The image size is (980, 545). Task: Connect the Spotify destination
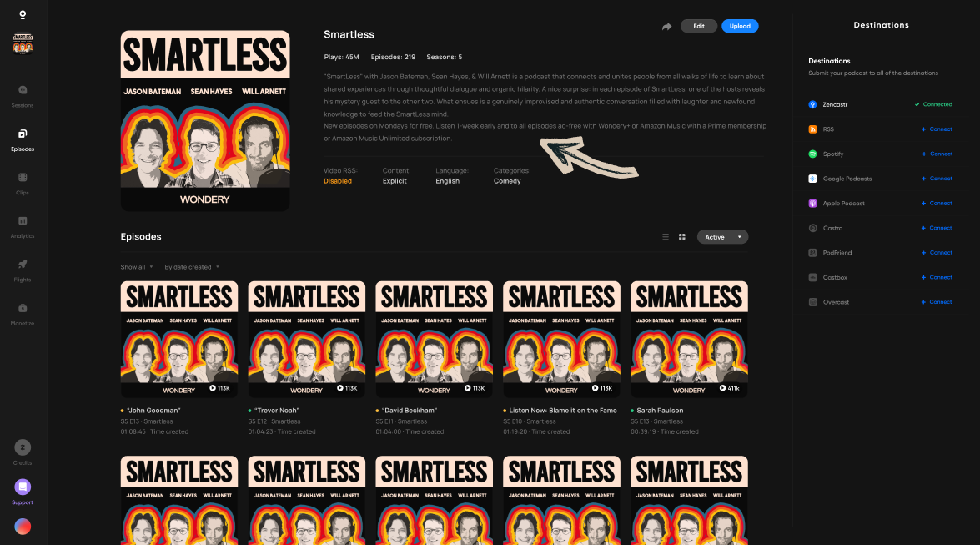click(x=937, y=154)
